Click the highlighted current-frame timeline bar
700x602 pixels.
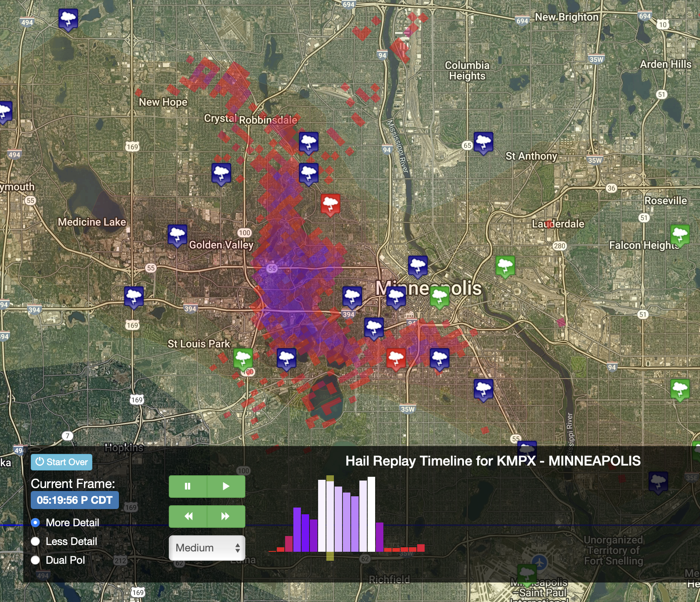tap(330, 517)
